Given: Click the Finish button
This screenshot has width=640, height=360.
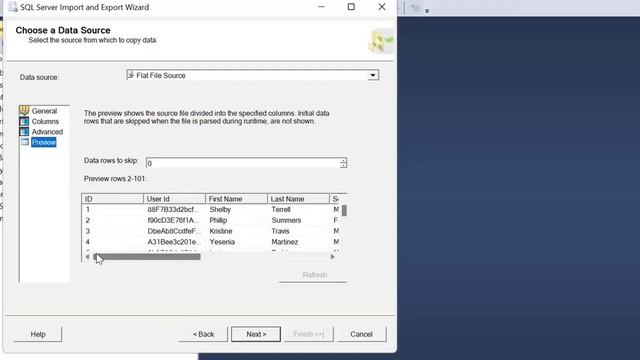Looking at the screenshot, I should [309, 334].
